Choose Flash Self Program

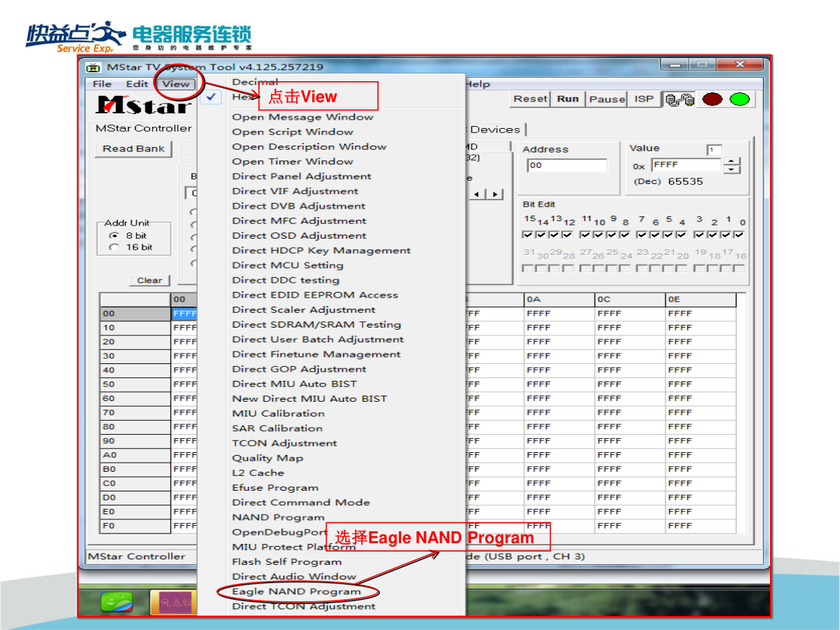point(287,561)
